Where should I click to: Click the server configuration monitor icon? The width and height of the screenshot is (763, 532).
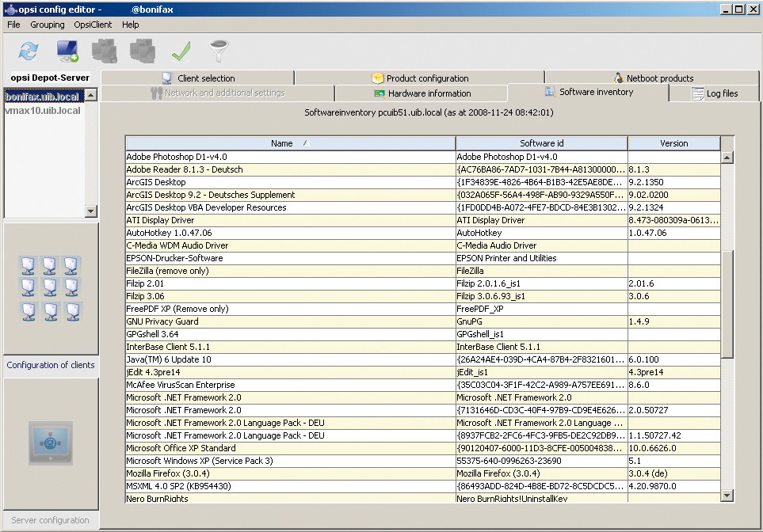51,443
